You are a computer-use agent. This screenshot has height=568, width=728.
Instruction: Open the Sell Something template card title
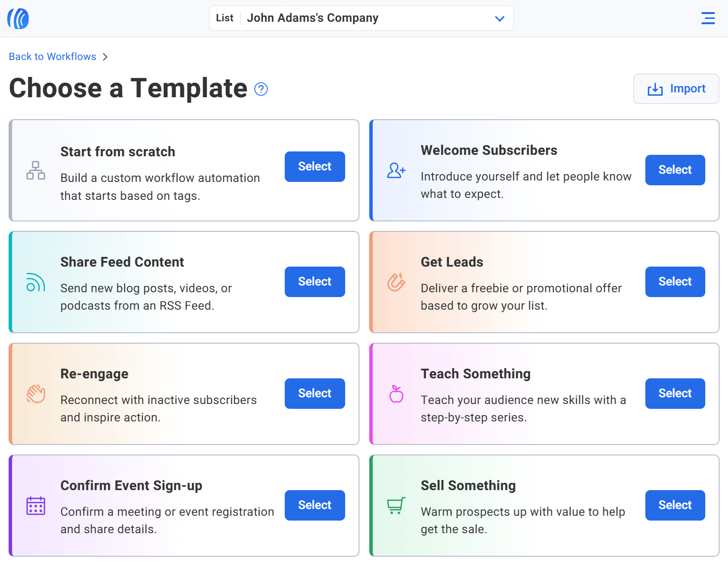pos(468,485)
